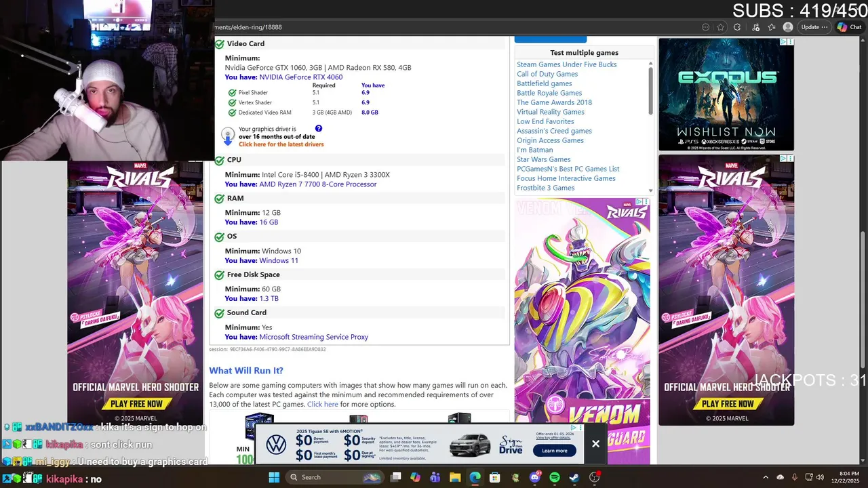Open the 'What Will Run It?' heading link
Screen dimensions: 868x488
pyautogui.click(x=246, y=371)
